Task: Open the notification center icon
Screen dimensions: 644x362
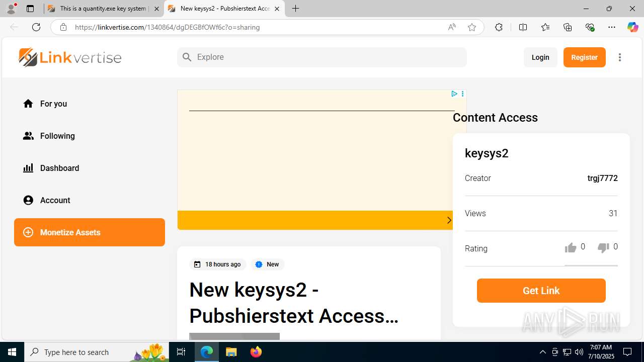Action: coord(627,352)
